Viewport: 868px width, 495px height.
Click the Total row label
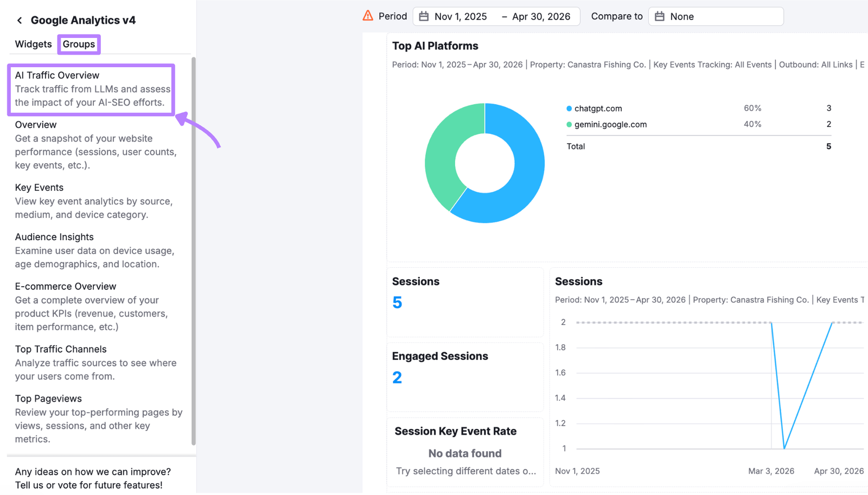point(576,146)
